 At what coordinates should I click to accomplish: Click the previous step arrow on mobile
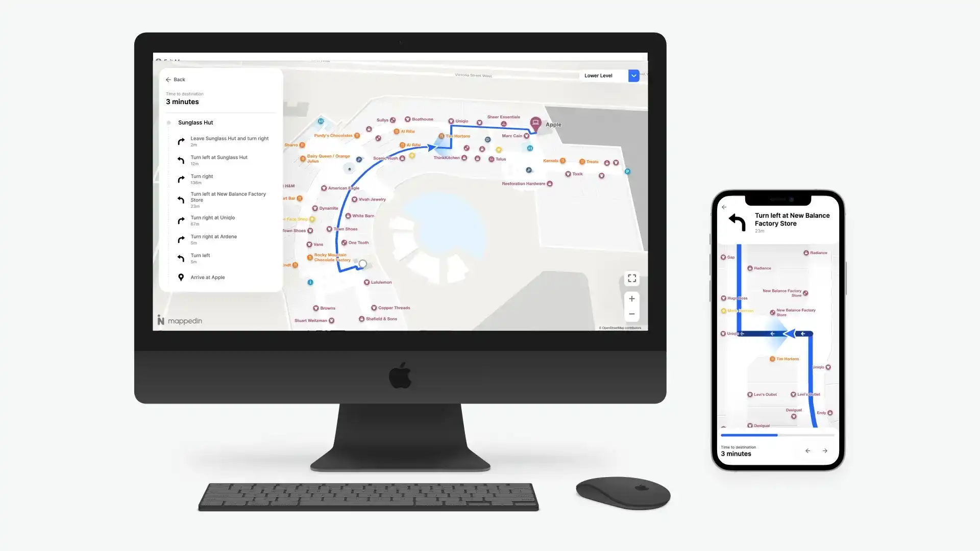tap(807, 451)
